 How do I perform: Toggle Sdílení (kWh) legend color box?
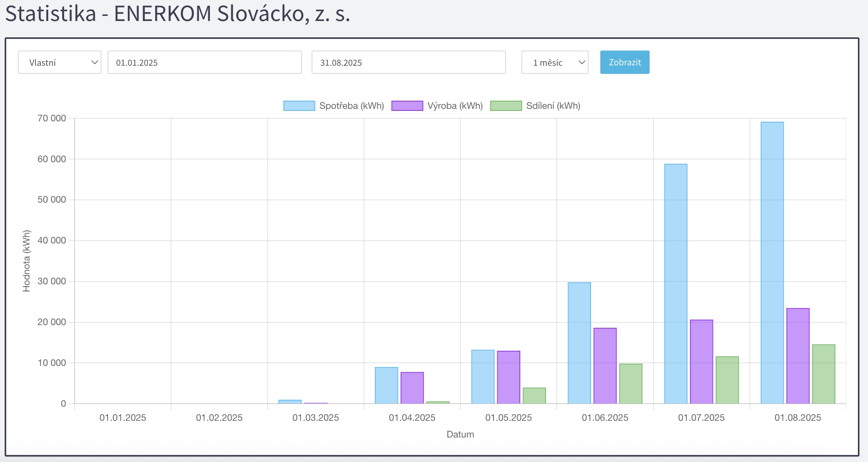click(x=505, y=106)
